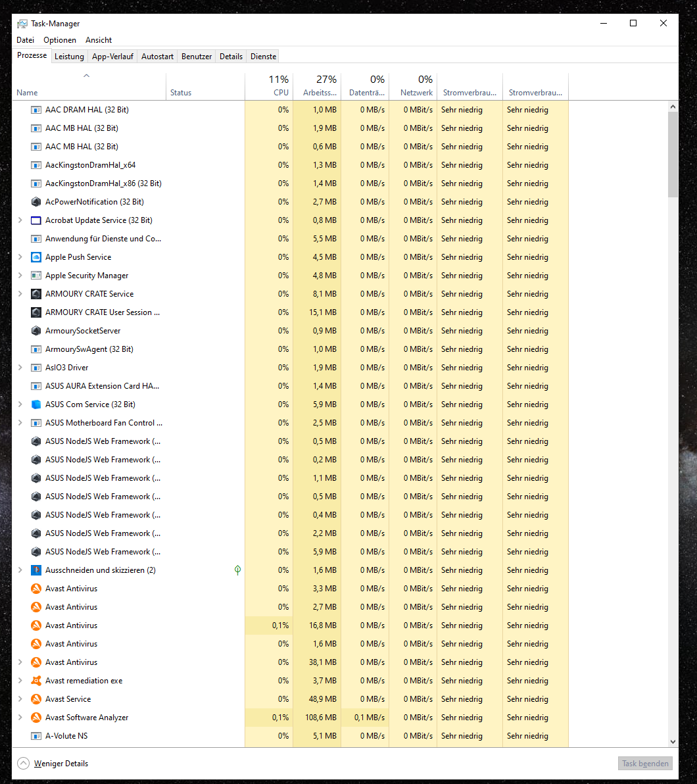
Task: Expand Ausschneiden und skizzieren (2) group
Action: 20,570
